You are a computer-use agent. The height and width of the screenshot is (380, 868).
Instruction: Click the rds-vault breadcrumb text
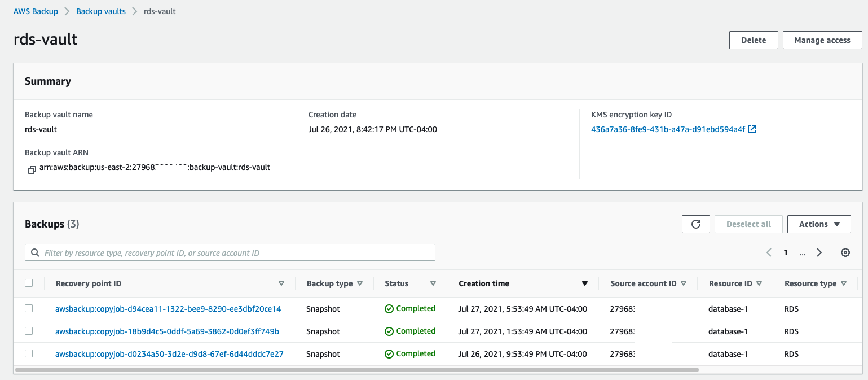pos(160,11)
